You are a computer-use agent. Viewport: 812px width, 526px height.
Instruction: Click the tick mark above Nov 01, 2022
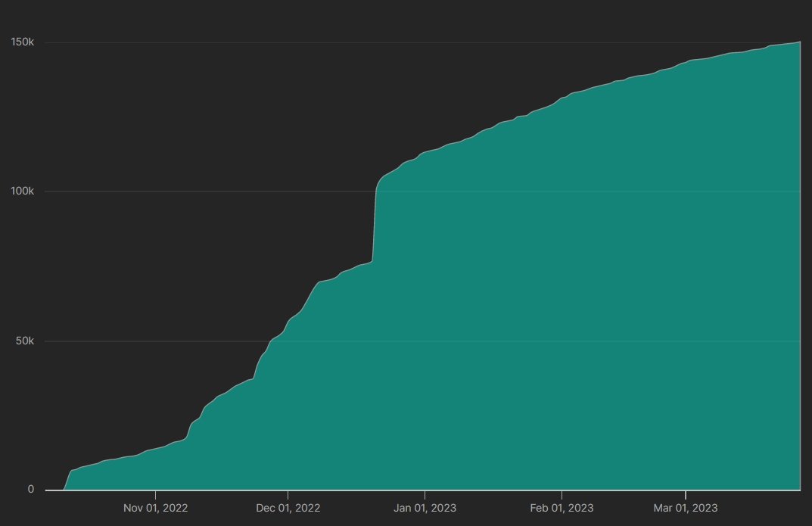(155, 494)
